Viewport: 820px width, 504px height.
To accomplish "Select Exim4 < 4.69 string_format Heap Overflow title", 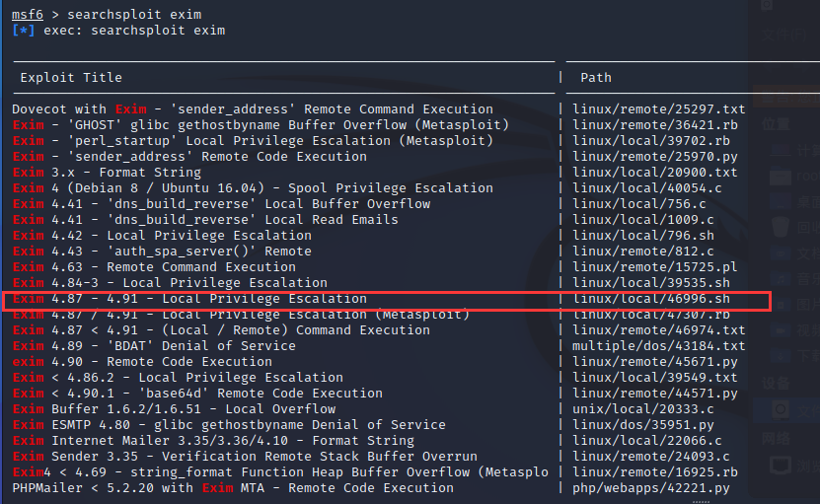I will [280, 472].
